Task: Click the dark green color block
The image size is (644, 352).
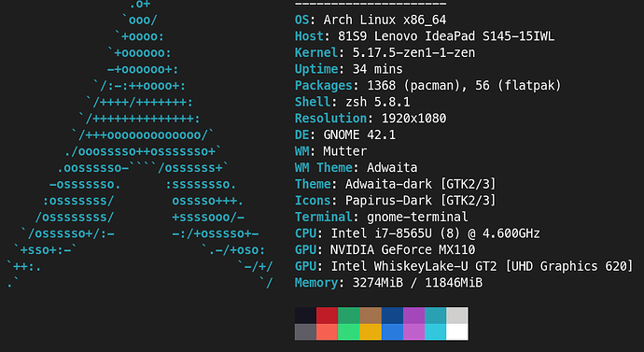Action: [x=349, y=316]
